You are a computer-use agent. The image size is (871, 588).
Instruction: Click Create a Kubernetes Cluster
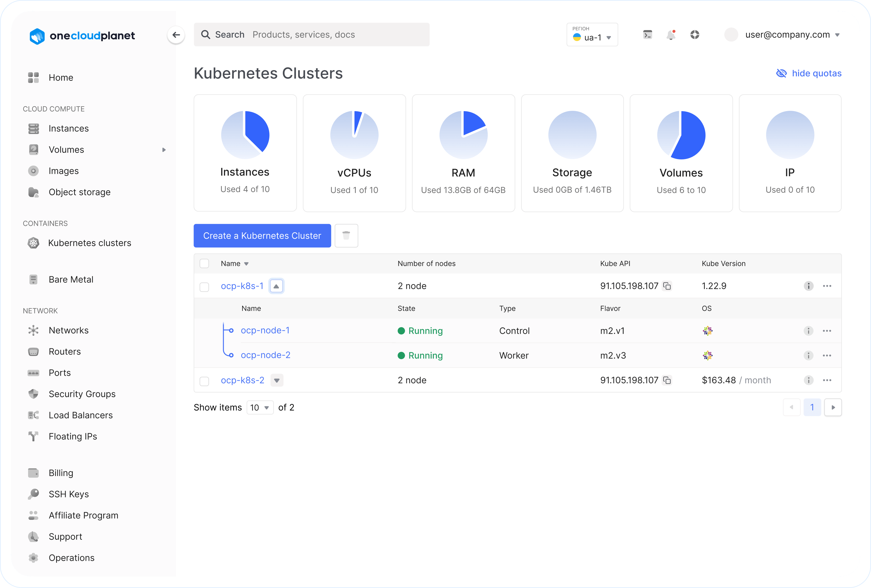tap(262, 236)
